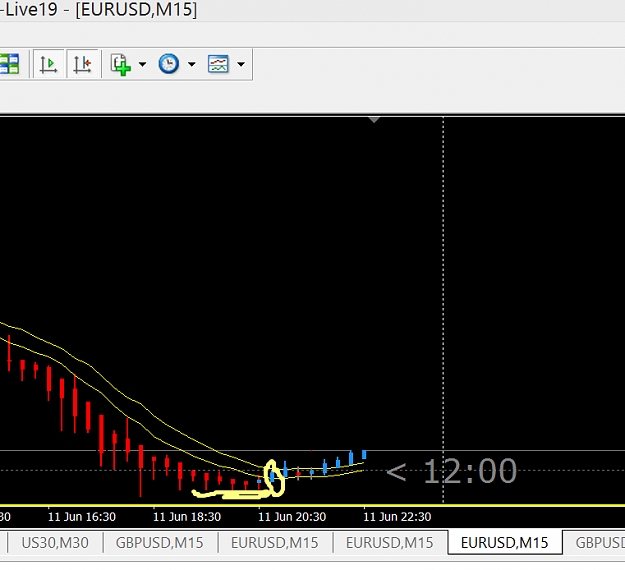
Task: Open the indicators list icon with green plus
Action: pyautogui.click(x=120, y=64)
